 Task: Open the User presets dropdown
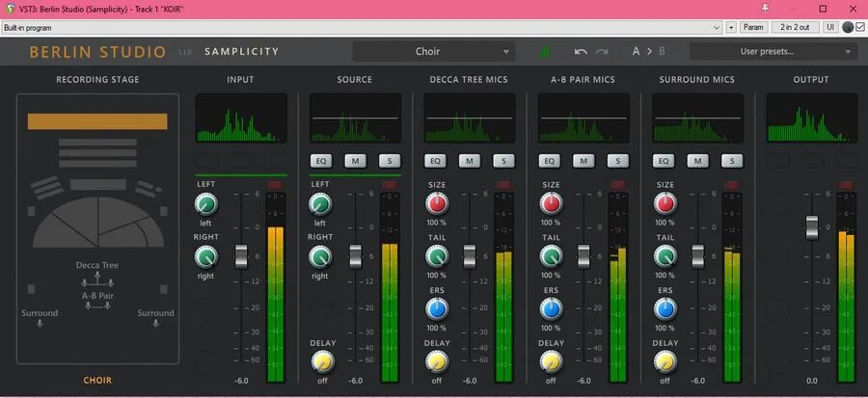click(x=773, y=51)
